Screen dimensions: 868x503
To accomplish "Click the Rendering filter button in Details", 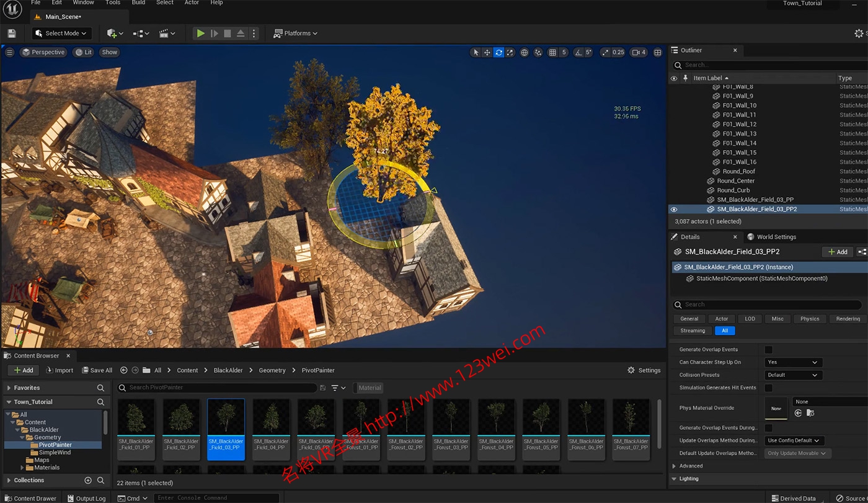I will click(847, 319).
